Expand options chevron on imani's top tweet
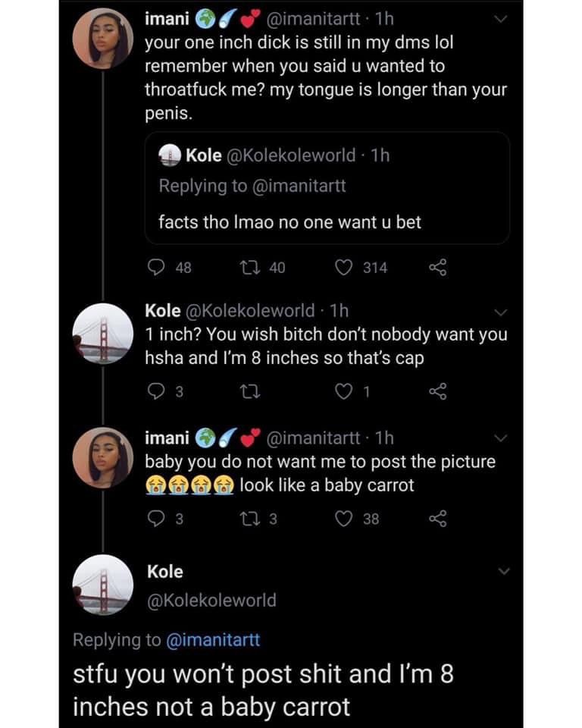 [501, 19]
